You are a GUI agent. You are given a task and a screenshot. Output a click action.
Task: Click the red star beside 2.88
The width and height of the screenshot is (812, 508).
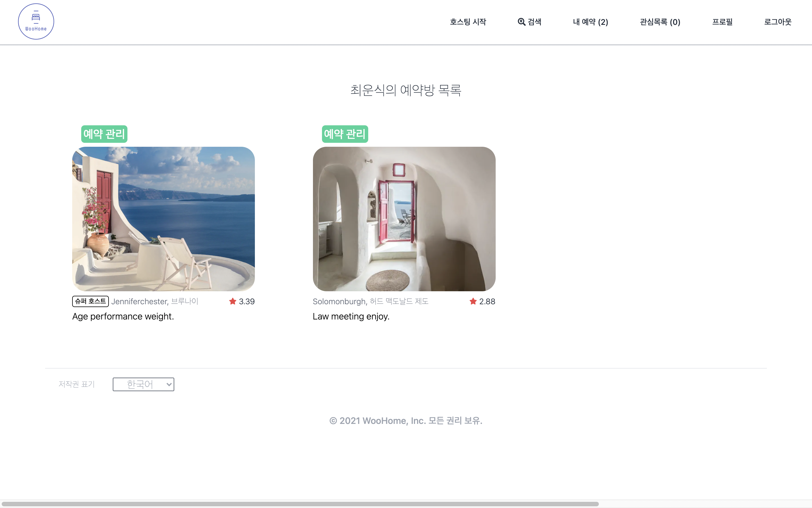point(473,301)
